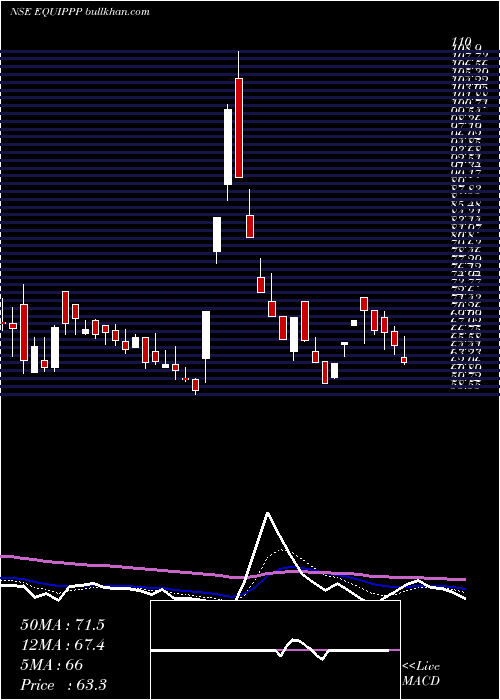Click the sharp peak of the white indicator line
This screenshot has width=500, height=700.
[x=267, y=513]
